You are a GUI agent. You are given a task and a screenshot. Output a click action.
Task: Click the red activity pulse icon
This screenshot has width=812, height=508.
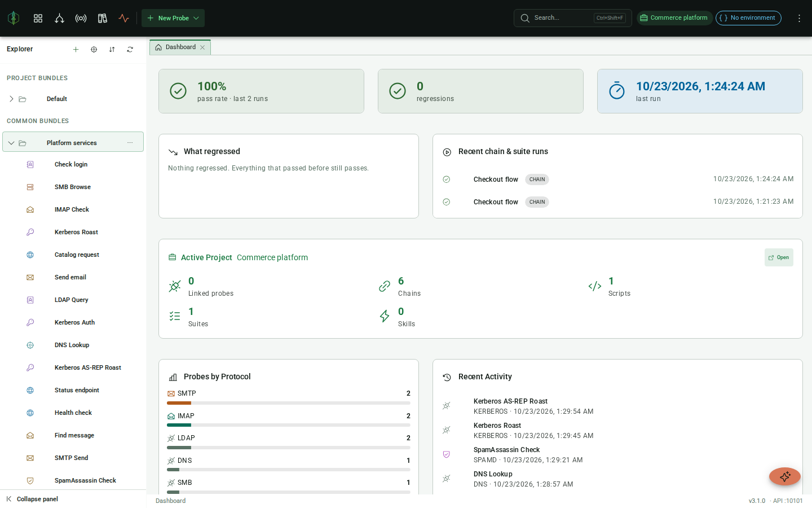point(123,18)
